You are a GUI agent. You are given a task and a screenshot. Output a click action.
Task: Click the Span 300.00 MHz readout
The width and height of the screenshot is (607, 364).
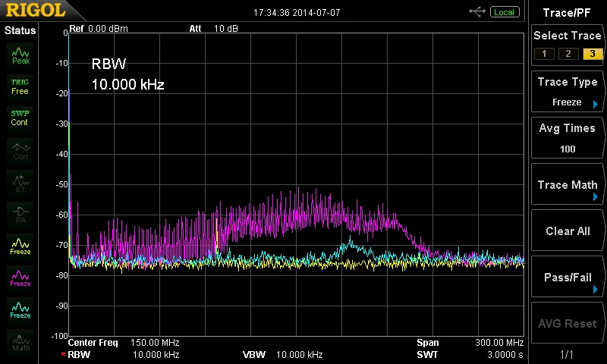pos(470,343)
